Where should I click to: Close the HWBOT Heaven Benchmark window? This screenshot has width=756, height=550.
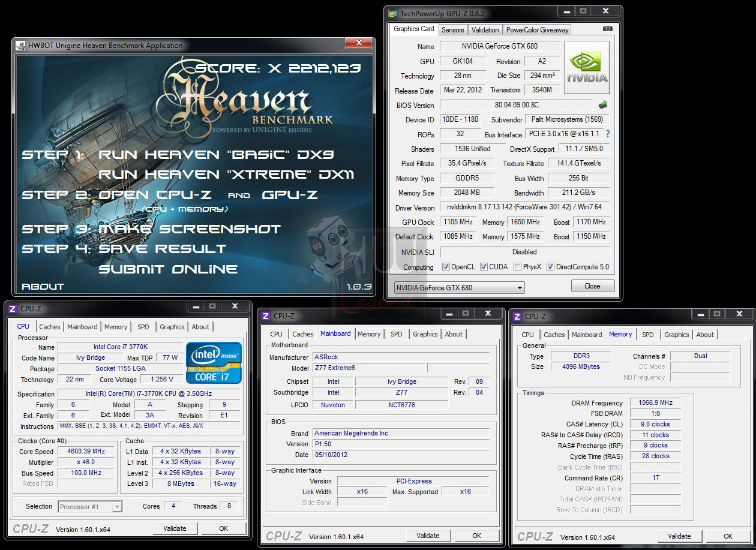pos(359,43)
